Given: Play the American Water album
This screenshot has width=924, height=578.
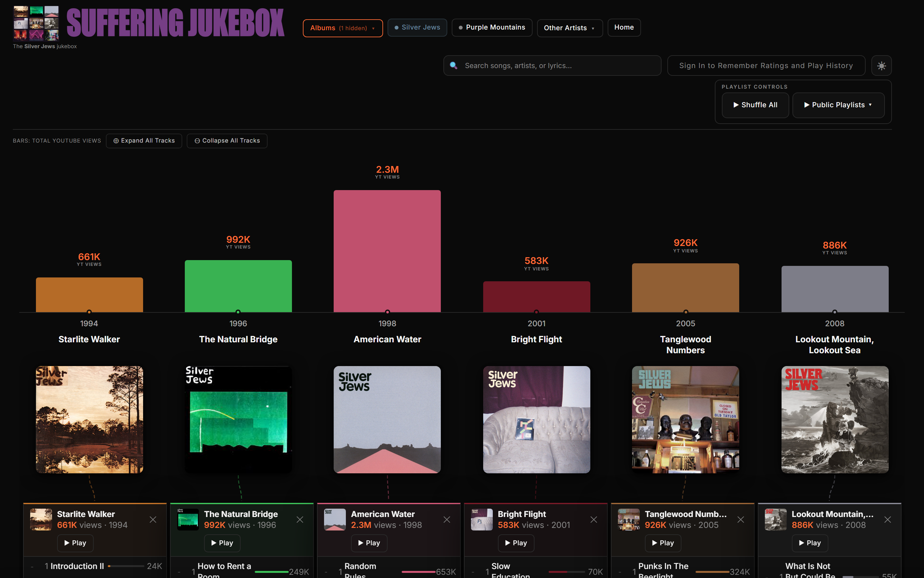Looking at the screenshot, I should (x=369, y=543).
